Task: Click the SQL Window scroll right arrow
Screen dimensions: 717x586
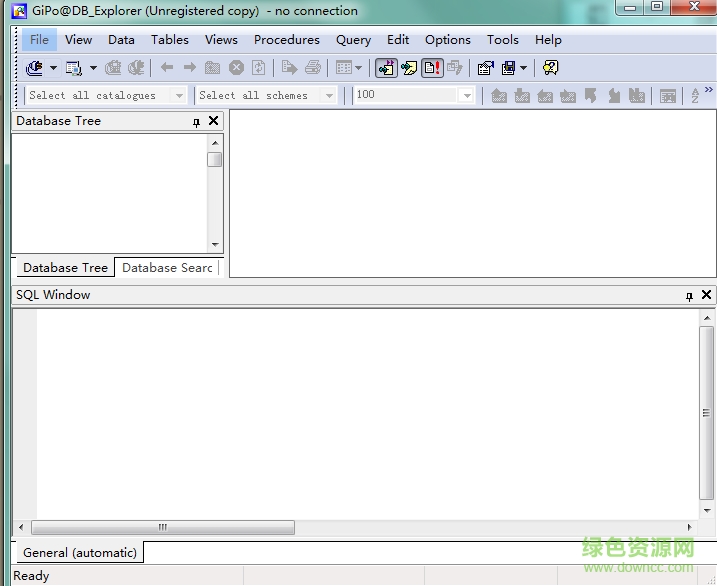Action: pos(690,527)
